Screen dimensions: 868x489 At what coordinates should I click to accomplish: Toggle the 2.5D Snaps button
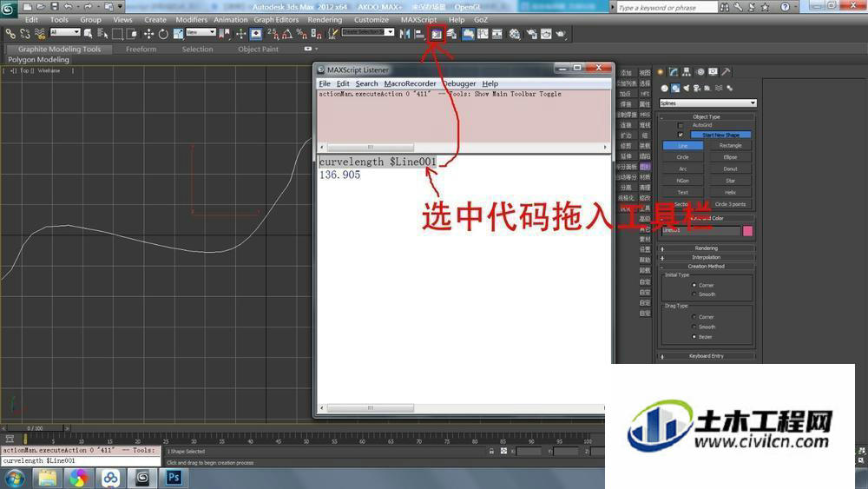click(273, 35)
